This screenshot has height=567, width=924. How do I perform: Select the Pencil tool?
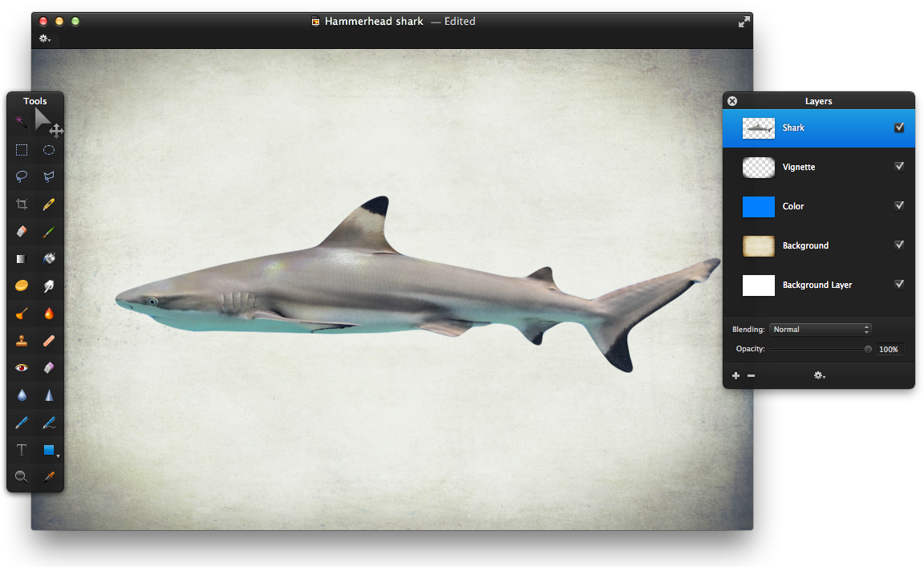pos(49,204)
